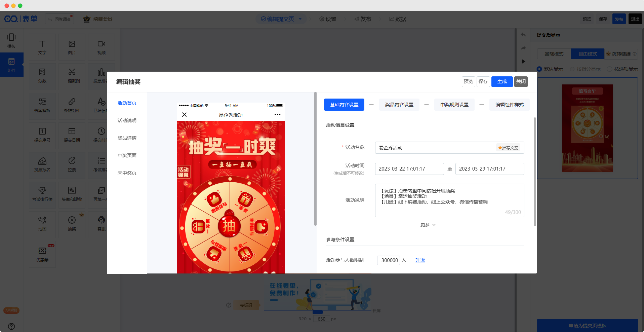Click the 退出 exit button in header

[x=635, y=19]
